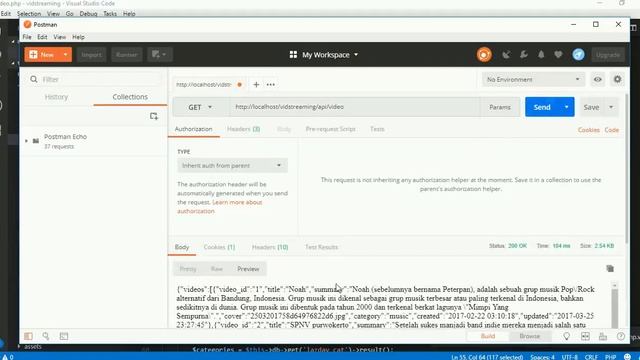This screenshot has height=360, width=640.
Task: Open the GET method dropdown
Action: [x=200, y=107]
